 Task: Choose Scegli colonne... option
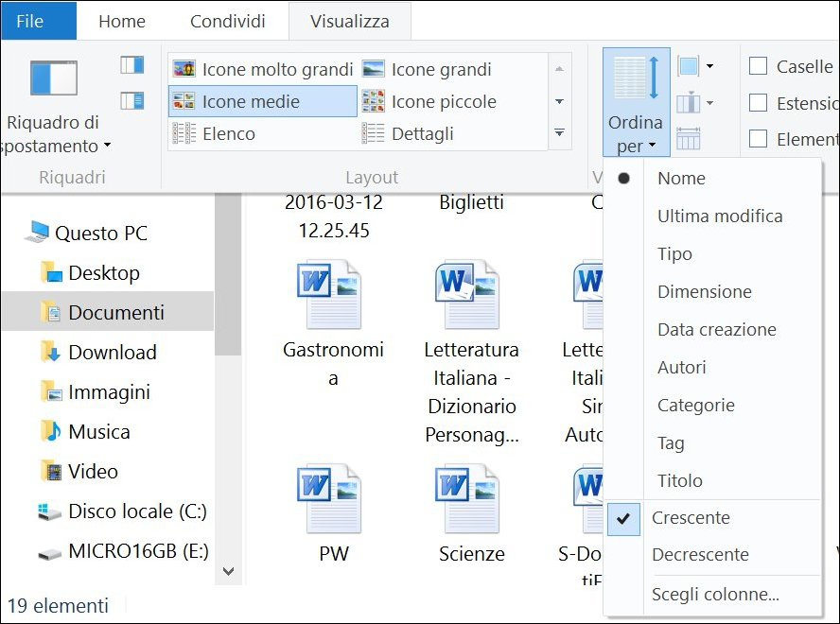(715, 594)
